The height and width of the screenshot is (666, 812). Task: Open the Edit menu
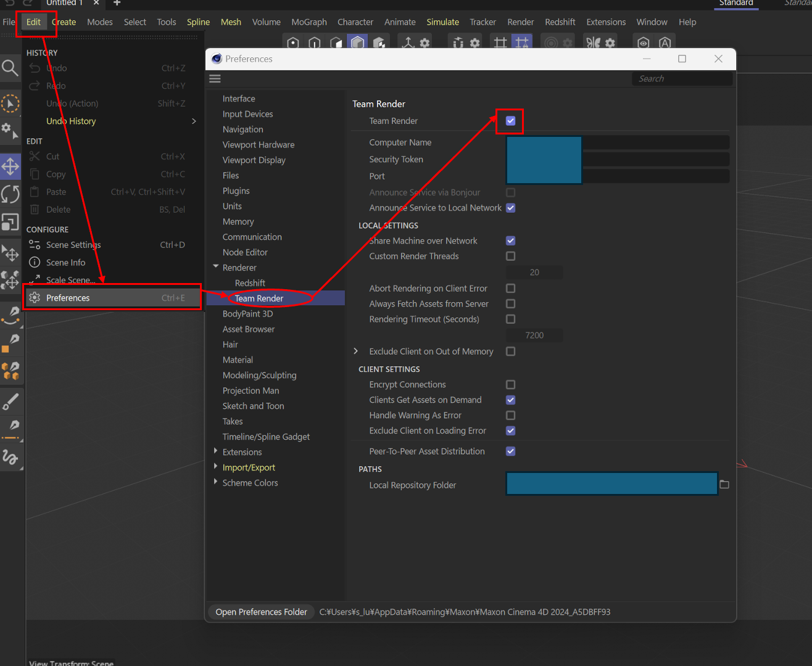tap(33, 22)
